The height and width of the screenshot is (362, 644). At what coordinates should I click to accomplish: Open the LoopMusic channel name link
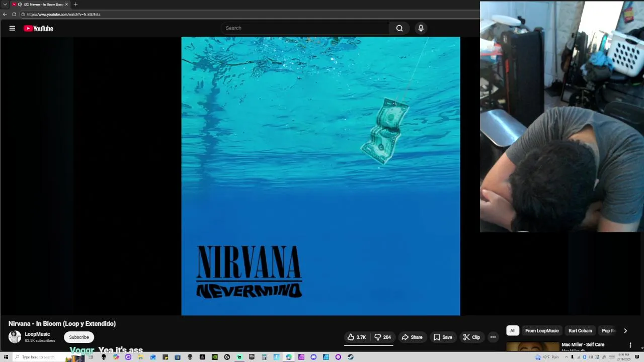(38, 334)
